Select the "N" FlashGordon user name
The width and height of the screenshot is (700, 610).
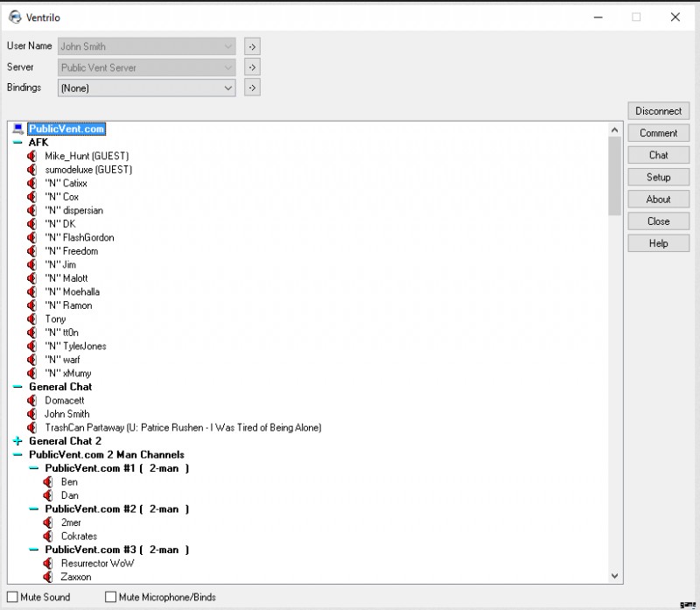80,237
